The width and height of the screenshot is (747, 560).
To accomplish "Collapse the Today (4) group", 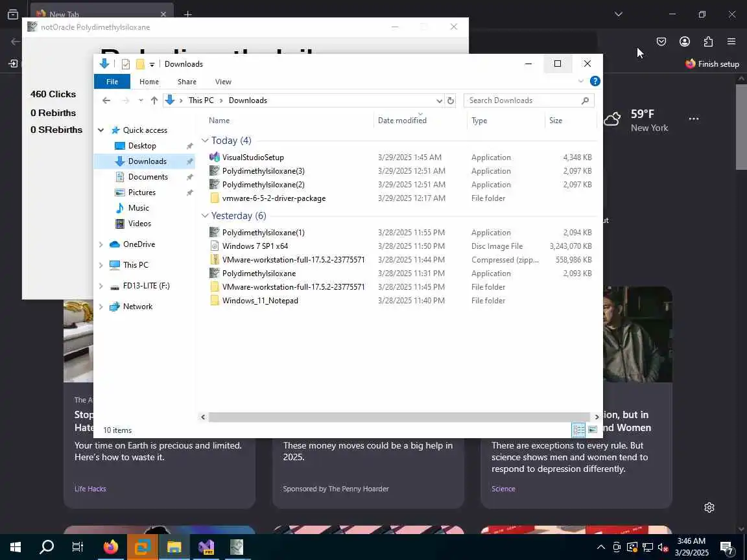I will [205, 141].
